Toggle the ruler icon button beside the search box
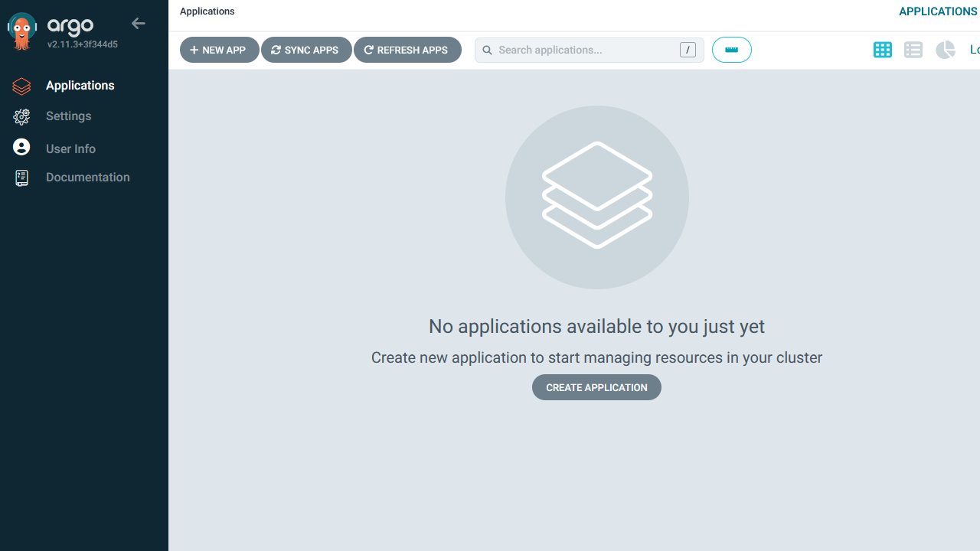Screen dimensions: 980x551 tap(731, 50)
